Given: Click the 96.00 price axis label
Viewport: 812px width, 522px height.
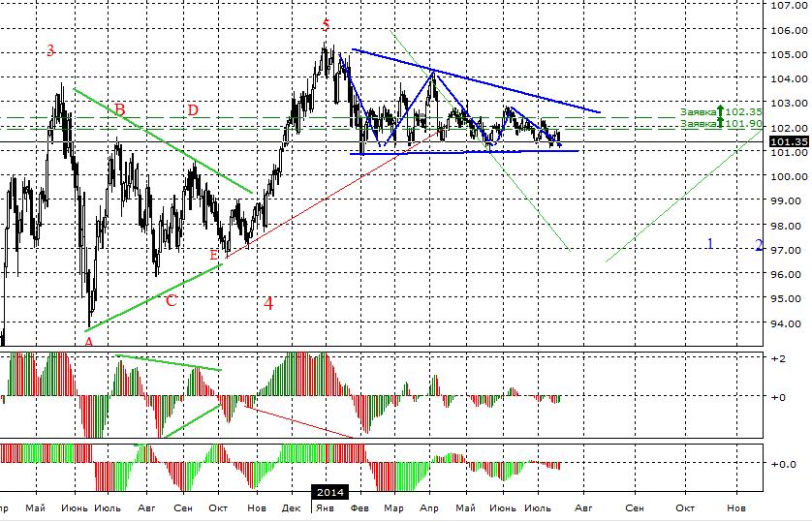Looking at the screenshot, I should [x=789, y=274].
